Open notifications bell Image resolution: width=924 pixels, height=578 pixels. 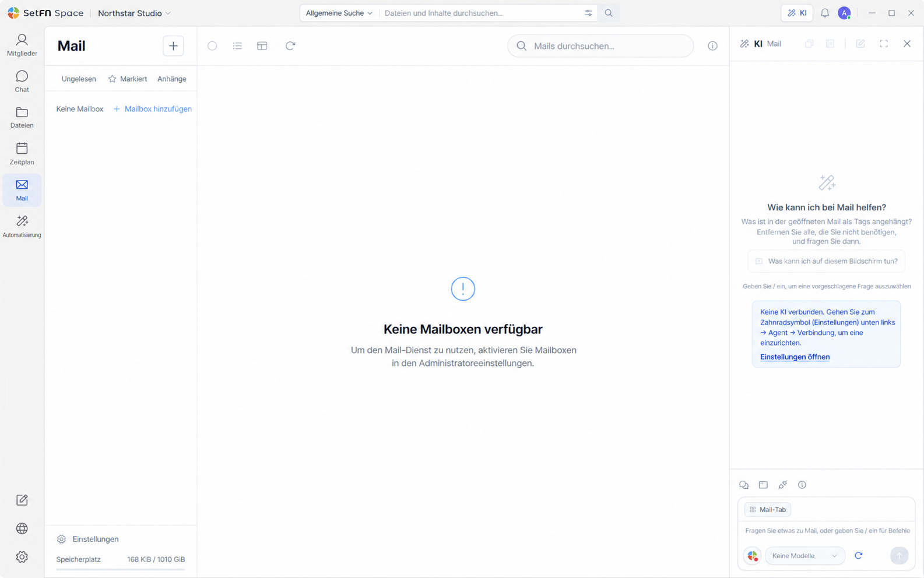(825, 13)
